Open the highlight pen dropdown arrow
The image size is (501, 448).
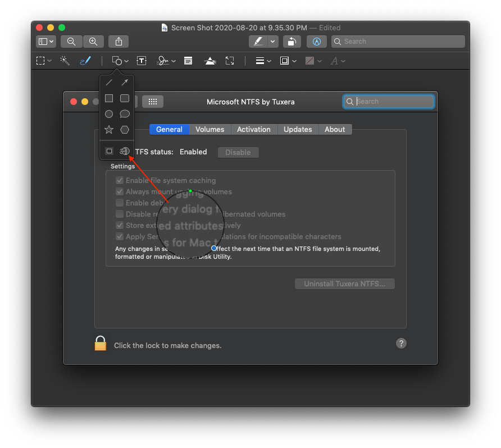(x=273, y=42)
